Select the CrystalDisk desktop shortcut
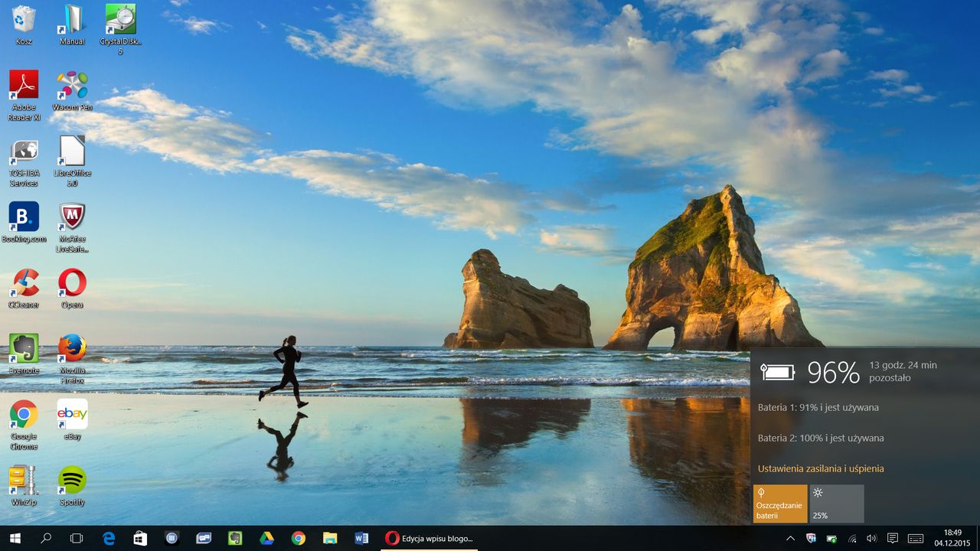Screen dimensions: 980x551 [120, 30]
